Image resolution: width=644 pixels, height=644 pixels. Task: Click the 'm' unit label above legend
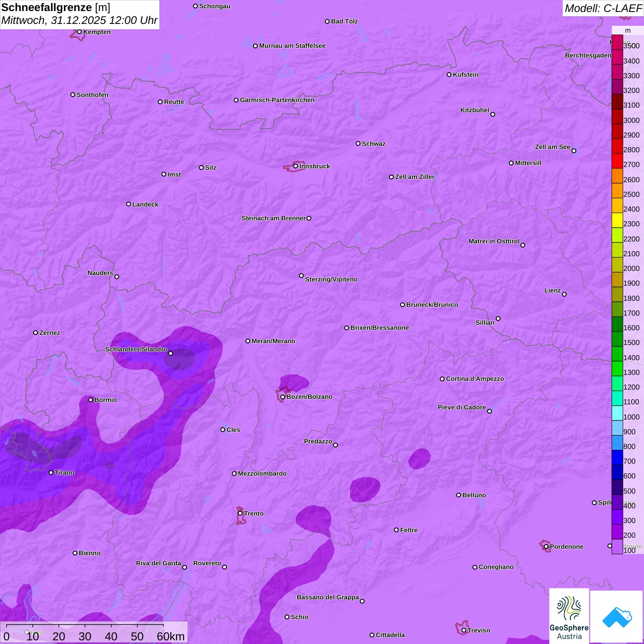point(628,30)
